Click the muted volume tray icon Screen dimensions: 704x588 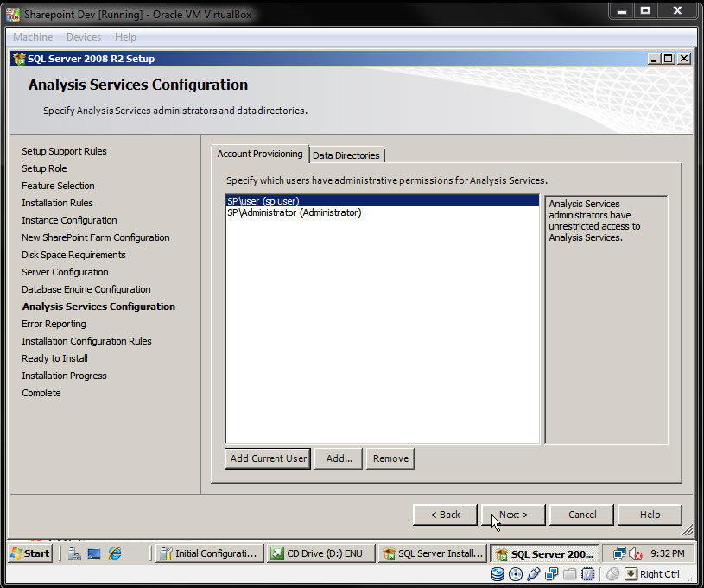(635, 553)
